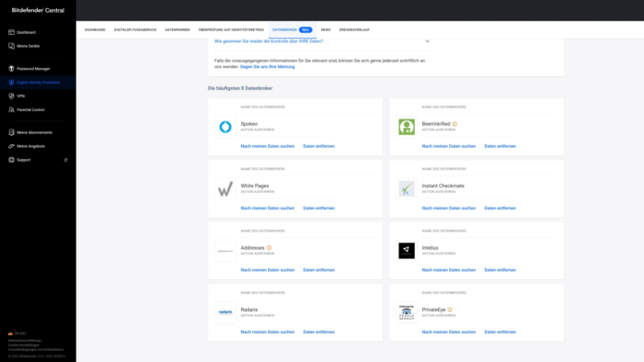Viewport: 644px width, 362px height.
Task: Expand the data control question chevron
Action: [x=428, y=41]
